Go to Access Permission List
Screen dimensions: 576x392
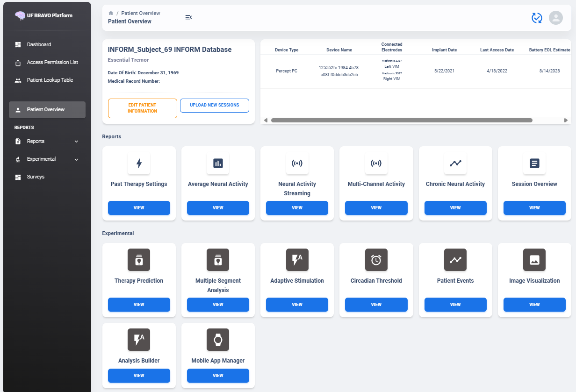point(52,63)
